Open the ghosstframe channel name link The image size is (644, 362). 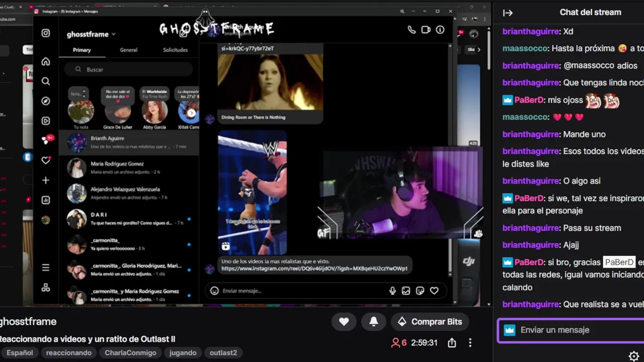(28, 322)
